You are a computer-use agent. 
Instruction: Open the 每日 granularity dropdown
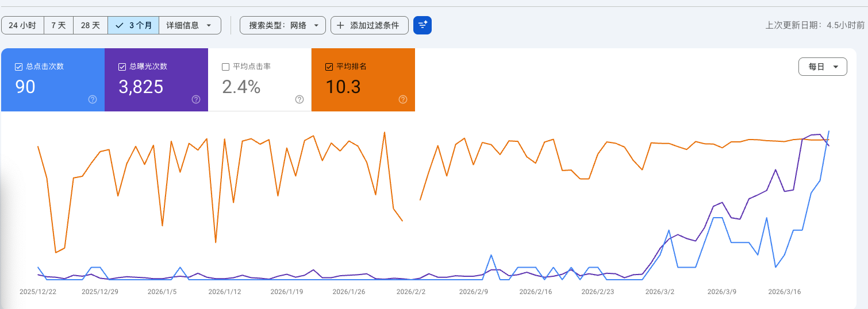point(823,67)
